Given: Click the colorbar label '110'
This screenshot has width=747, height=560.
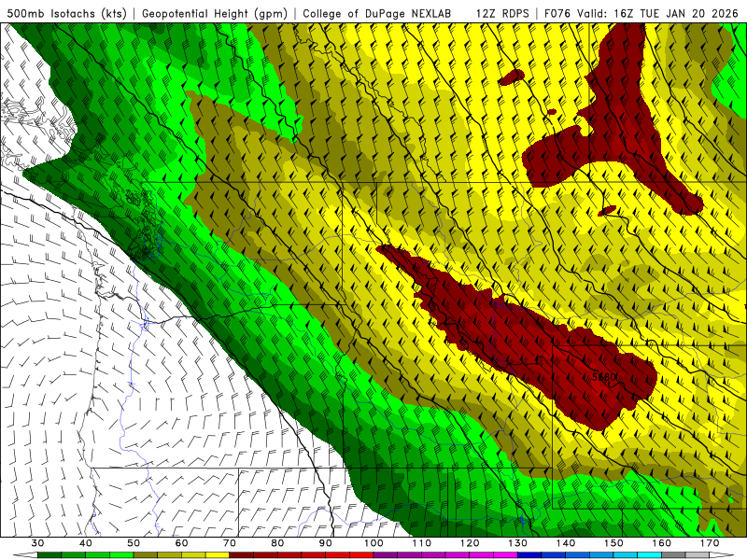Looking at the screenshot, I should click(x=422, y=543).
